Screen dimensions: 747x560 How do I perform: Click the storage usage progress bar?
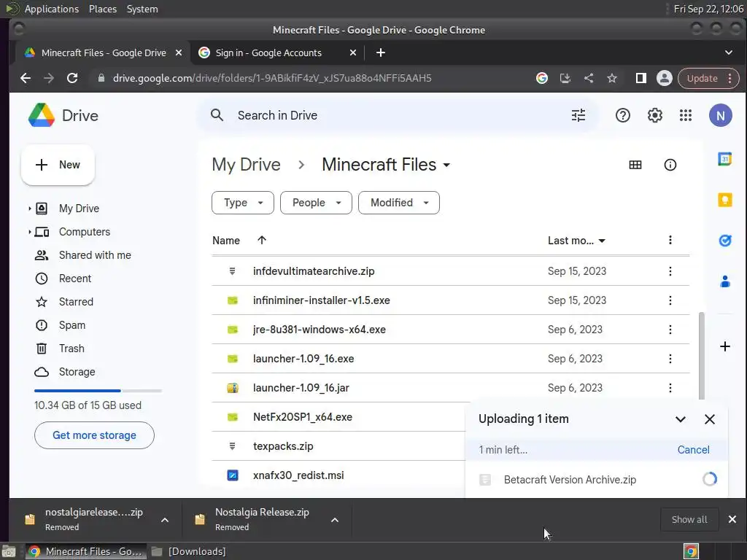pyautogui.click(x=98, y=391)
